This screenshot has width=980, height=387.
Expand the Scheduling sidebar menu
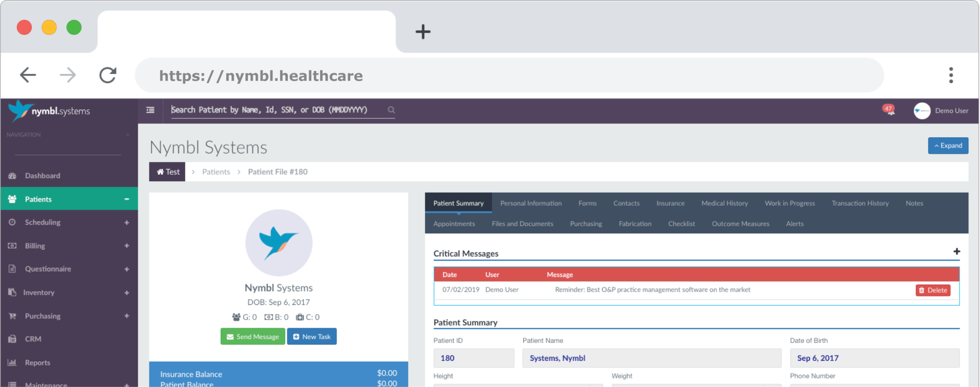126,223
